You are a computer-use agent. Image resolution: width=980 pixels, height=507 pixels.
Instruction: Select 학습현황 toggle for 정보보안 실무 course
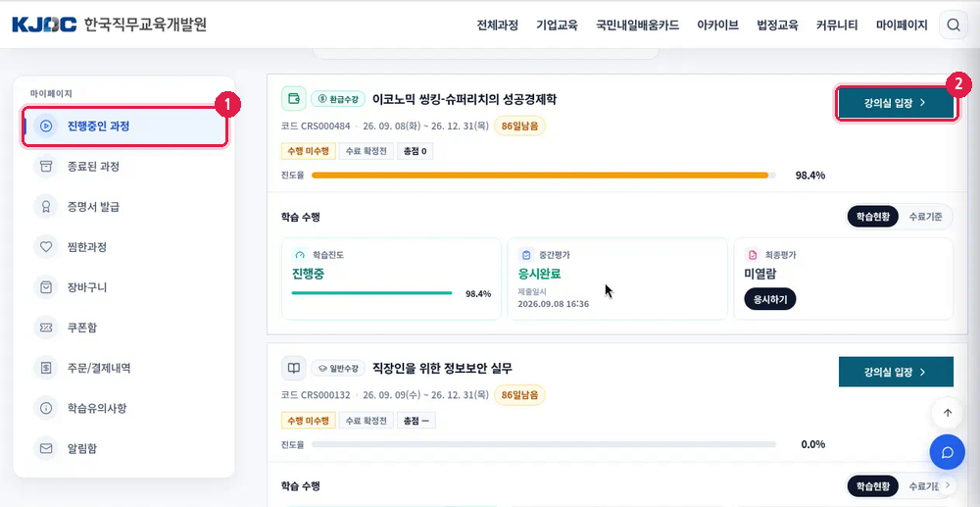pos(872,485)
